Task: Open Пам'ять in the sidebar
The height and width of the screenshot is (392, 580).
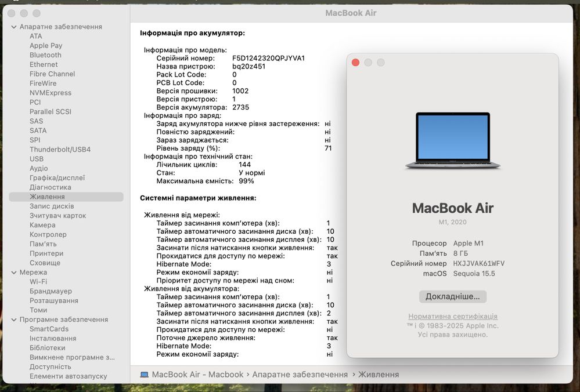Action: click(43, 244)
